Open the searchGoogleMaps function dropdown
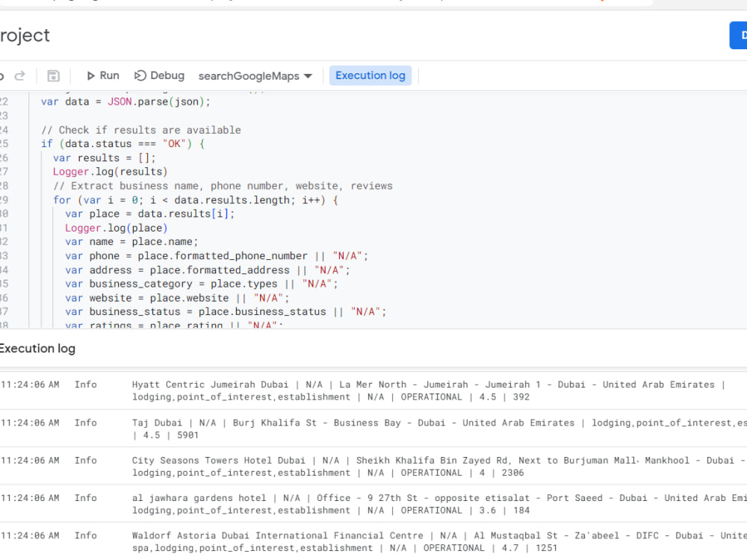This screenshot has height=560, width=747. [x=255, y=76]
